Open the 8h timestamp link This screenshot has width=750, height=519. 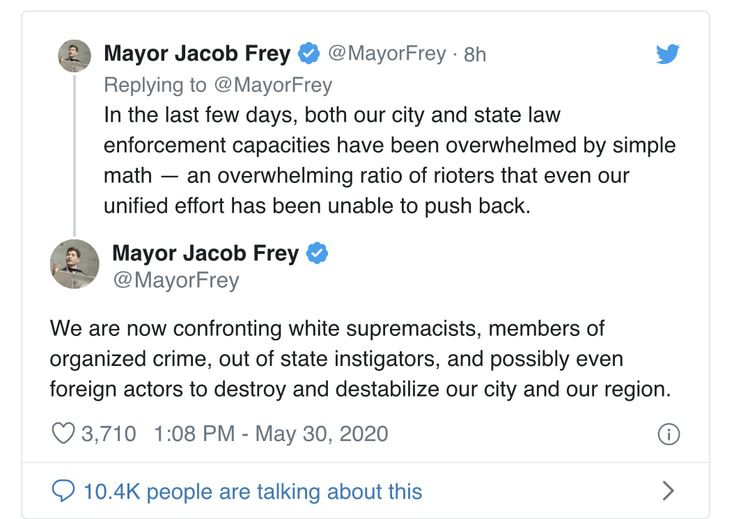click(x=474, y=55)
